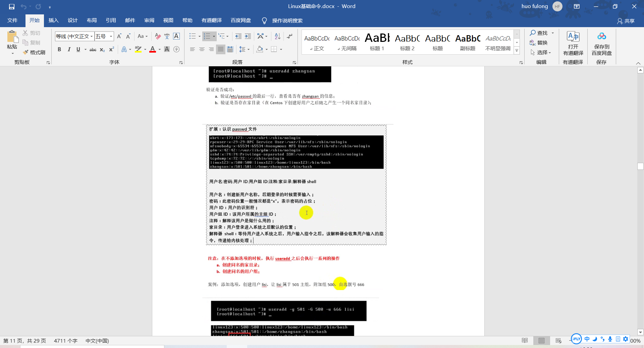The width and height of the screenshot is (644, 348).
Task: Click the Save icon in title bar
Action: pos(12,6)
